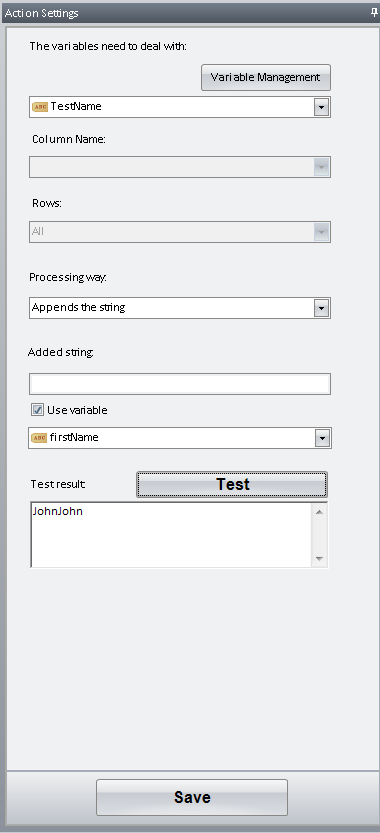
Task: Click inside the Added string input field
Action: click(180, 384)
